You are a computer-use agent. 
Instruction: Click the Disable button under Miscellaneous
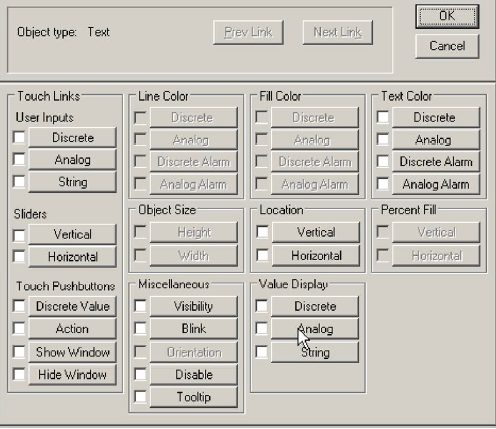pos(194,375)
